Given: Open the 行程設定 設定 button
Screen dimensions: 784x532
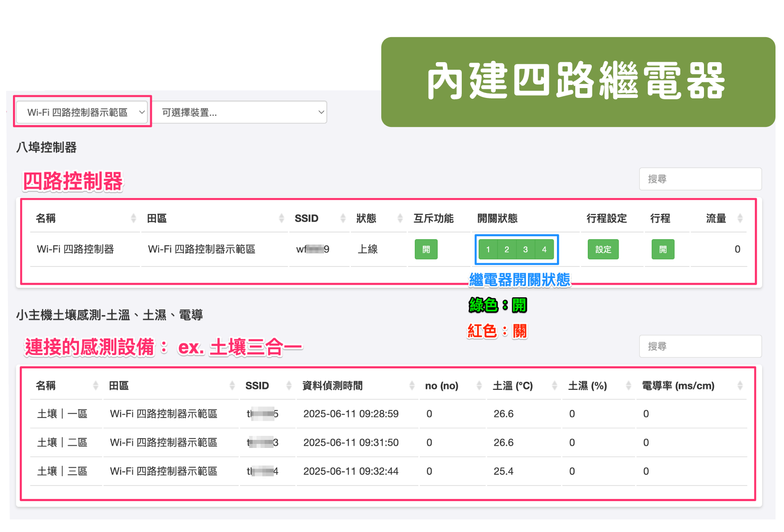Looking at the screenshot, I should [603, 249].
